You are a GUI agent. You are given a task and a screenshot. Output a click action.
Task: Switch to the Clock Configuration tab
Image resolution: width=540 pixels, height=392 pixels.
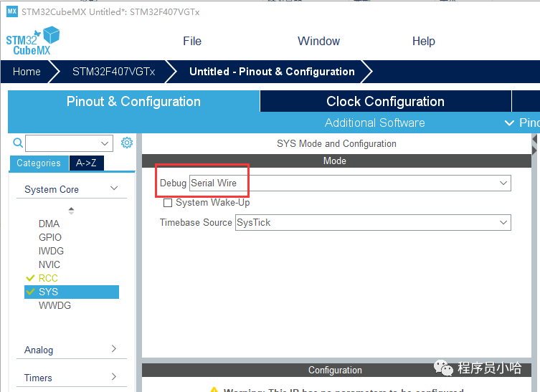385,101
